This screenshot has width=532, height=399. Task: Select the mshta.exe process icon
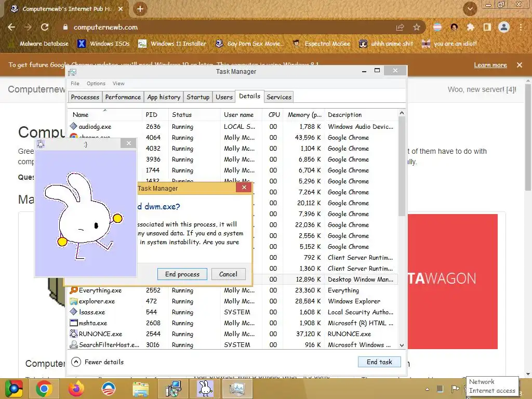pyautogui.click(x=74, y=323)
